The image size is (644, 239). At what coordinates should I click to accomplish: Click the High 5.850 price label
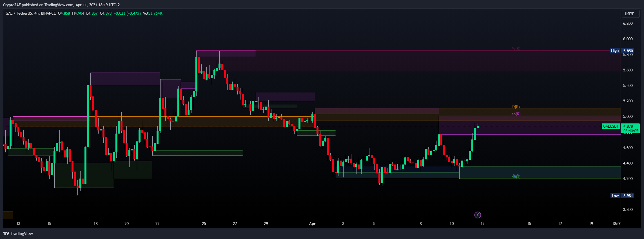[x=622, y=51]
